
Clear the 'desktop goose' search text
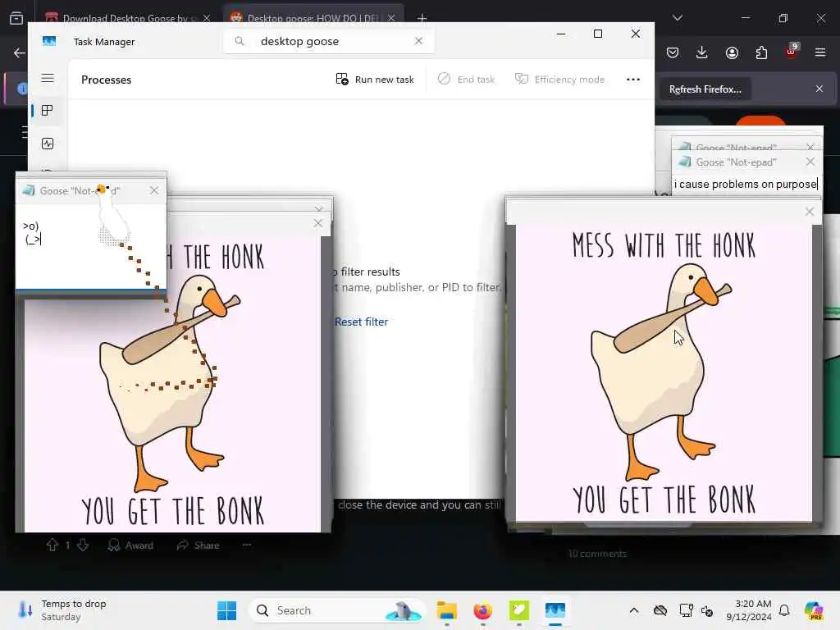pos(418,41)
